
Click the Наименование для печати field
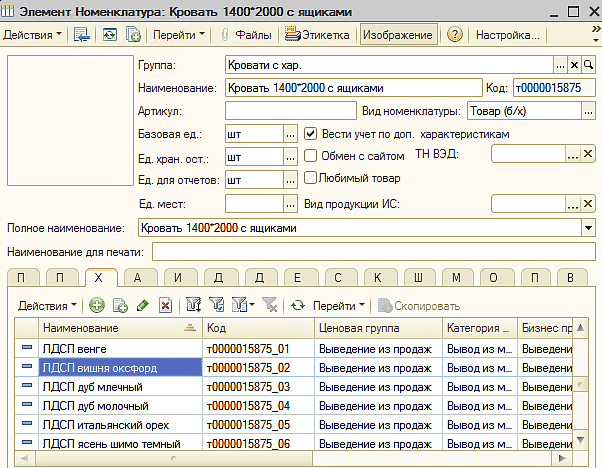click(x=374, y=252)
